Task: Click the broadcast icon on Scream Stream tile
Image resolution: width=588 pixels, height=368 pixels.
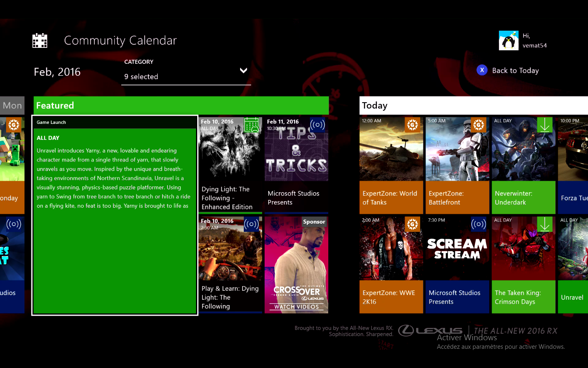Action: point(479,224)
